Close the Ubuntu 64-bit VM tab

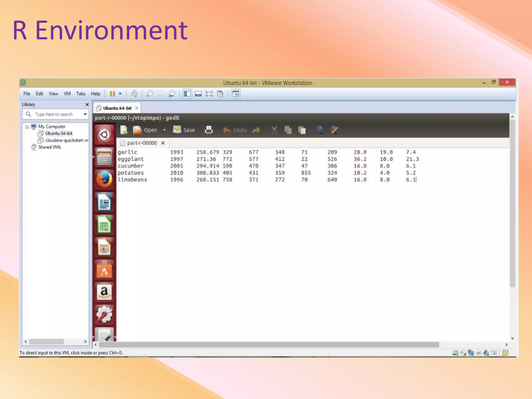tap(137, 108)
